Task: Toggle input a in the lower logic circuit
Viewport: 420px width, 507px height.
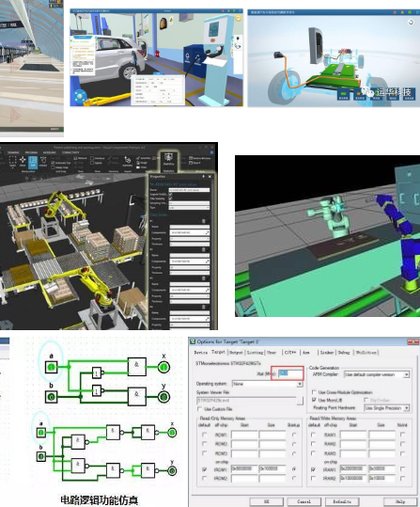Action: tap(41, 433)
